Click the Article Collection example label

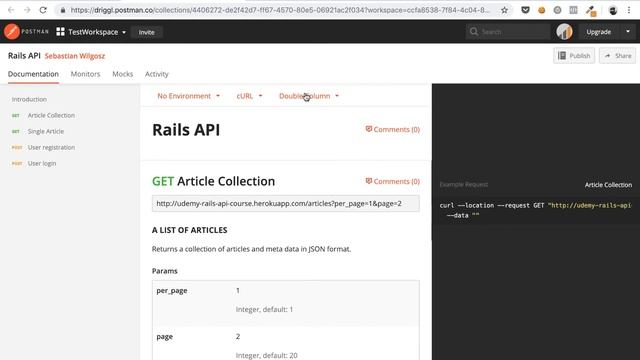pyautogui.click(x=608, y=185)
